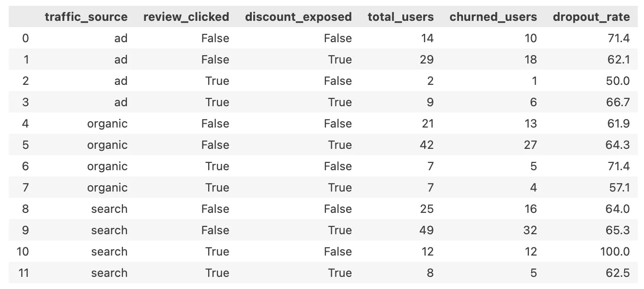
Task: Select churned users value 27
Action: pyautogui.click(x=530, y=145)
